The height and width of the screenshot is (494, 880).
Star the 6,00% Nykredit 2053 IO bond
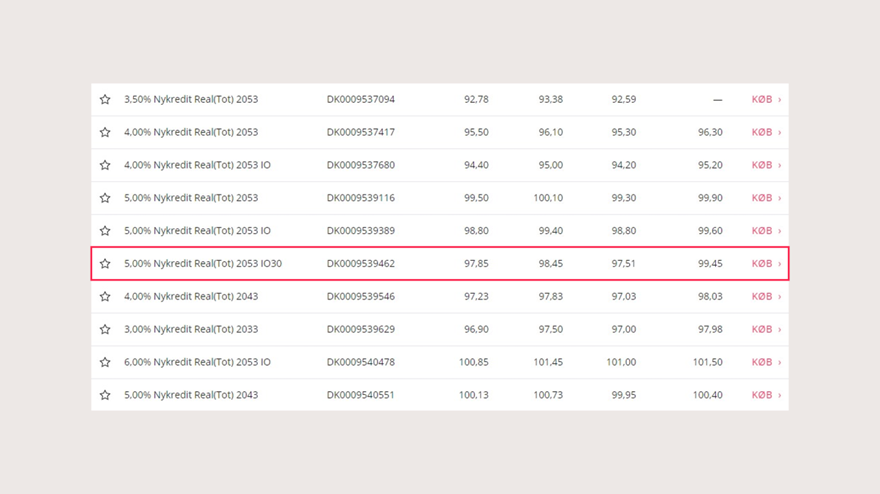pyautogui.click(x=105, y=362)
